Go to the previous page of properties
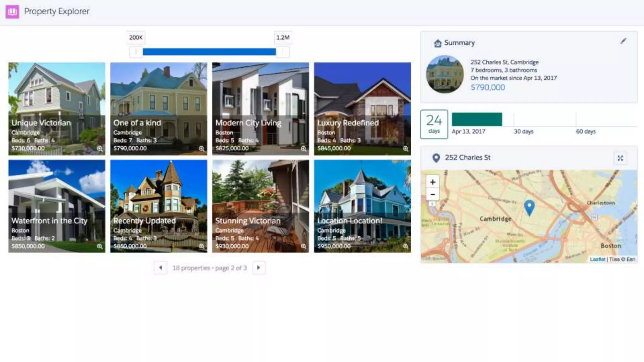644x362 pixels. click(x=160, y=268)
